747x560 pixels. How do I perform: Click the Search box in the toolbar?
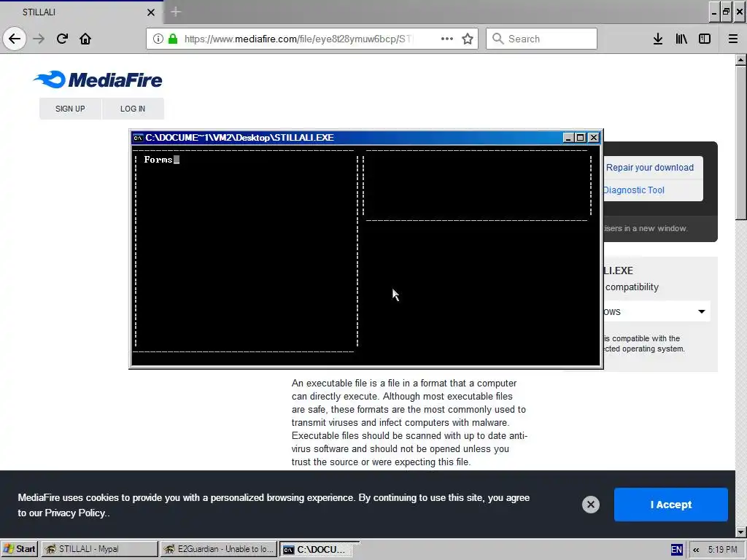(541, 39)
